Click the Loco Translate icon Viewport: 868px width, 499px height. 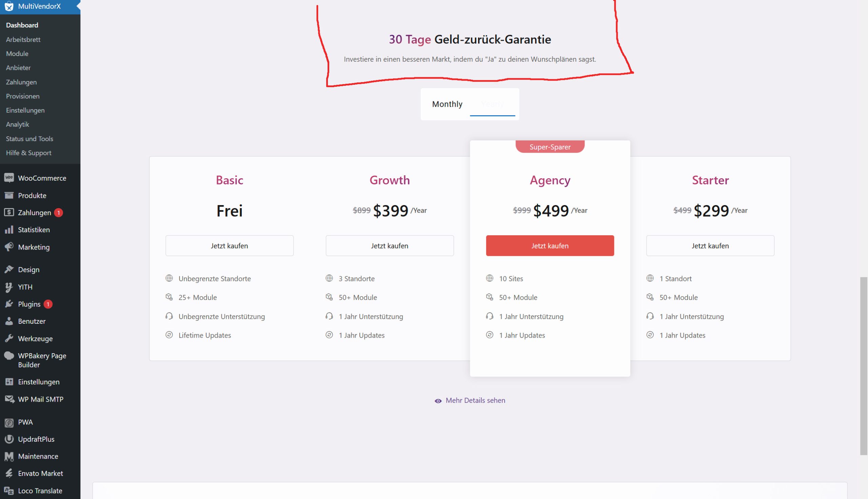pos(9,491)
